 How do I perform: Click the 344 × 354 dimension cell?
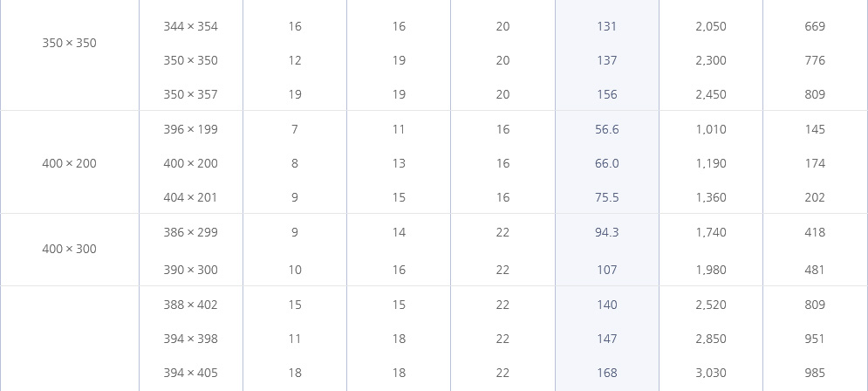[x=190, y=26]
